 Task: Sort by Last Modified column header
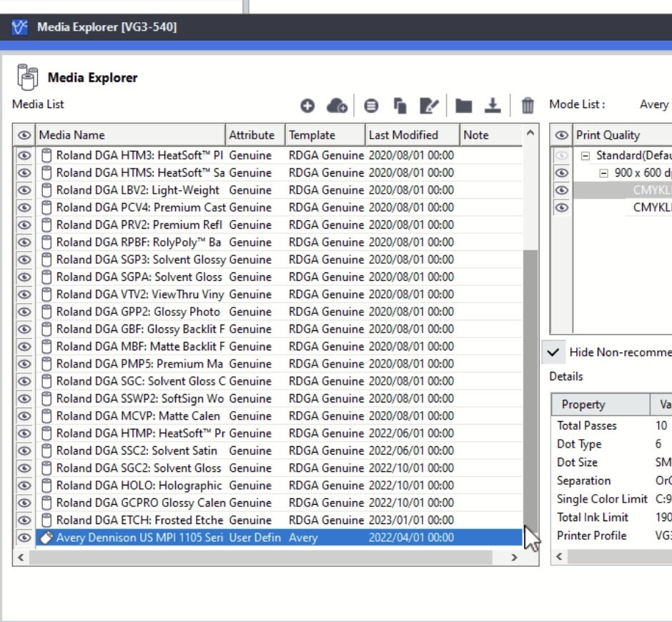coord(412,135)
